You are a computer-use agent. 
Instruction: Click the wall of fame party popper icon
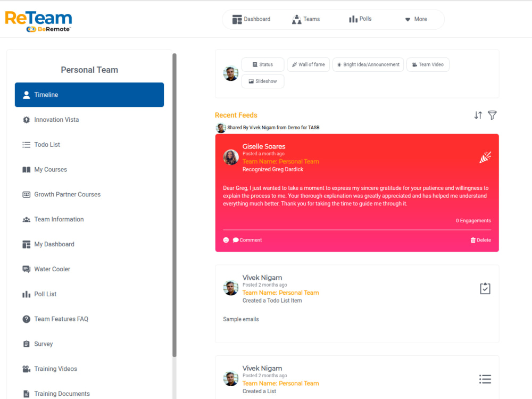(x=485, y=157)
